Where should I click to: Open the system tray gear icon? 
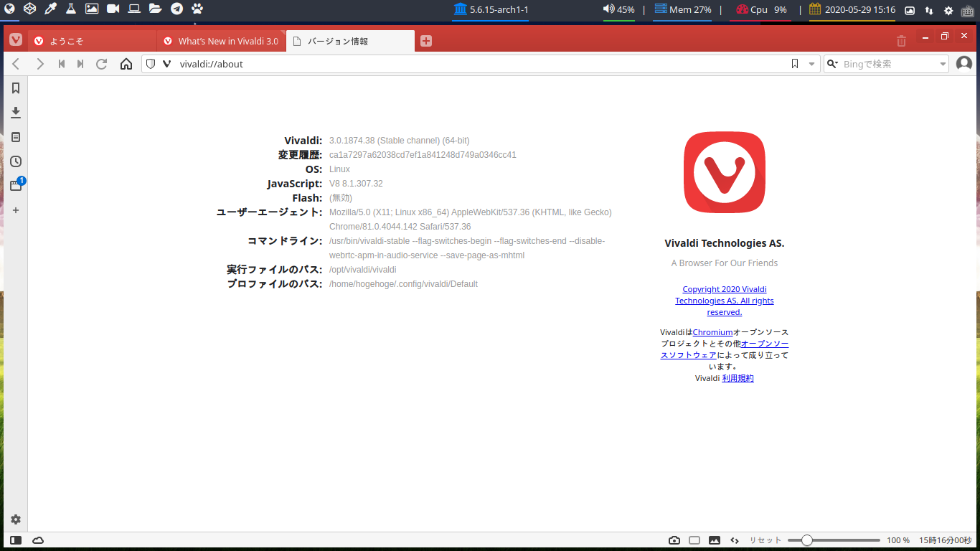948,10
